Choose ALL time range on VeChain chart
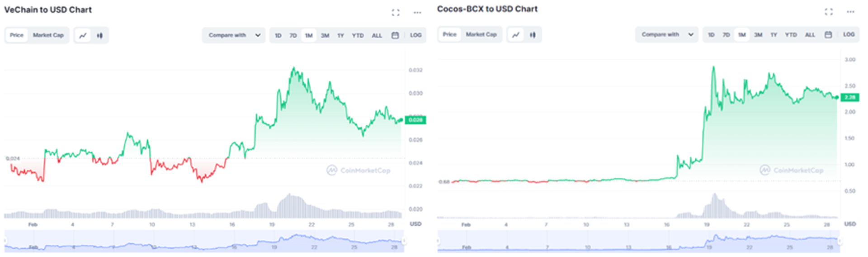 click(377, 35)
